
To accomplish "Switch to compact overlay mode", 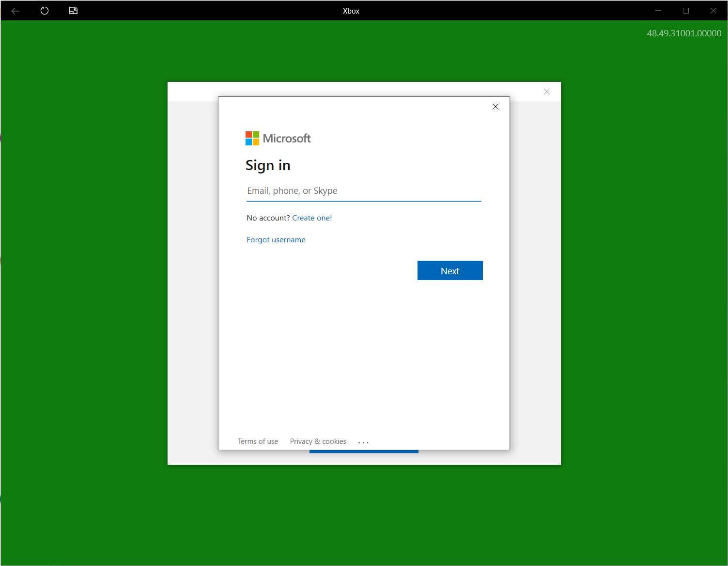I will 73,10.
